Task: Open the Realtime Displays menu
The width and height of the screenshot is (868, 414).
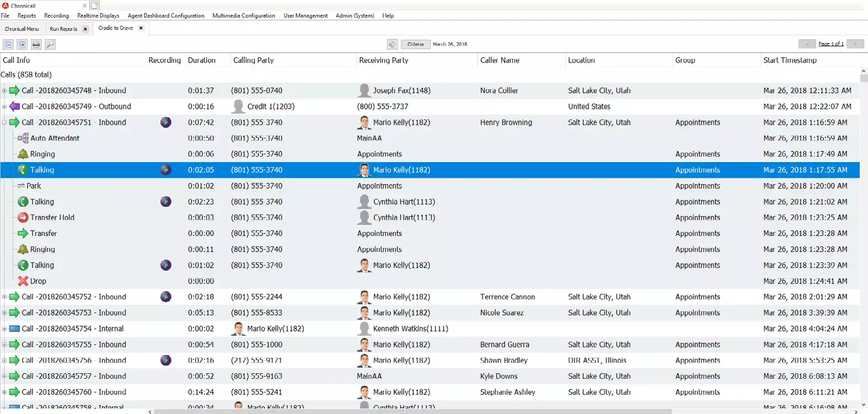Action: (x=98, y=15)
